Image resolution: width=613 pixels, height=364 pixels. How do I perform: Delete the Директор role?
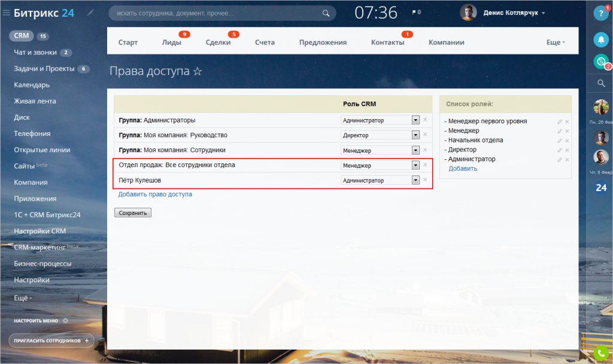567,150
